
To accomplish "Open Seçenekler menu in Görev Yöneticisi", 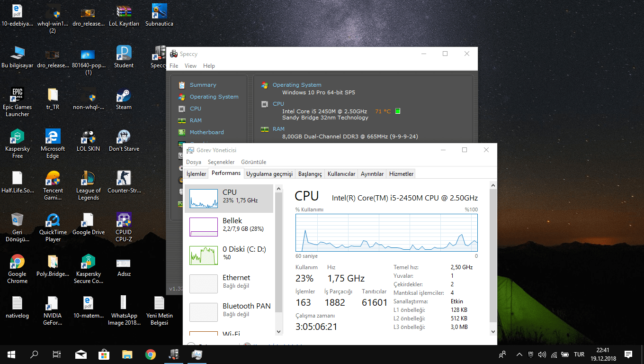I will click(221, 162).
